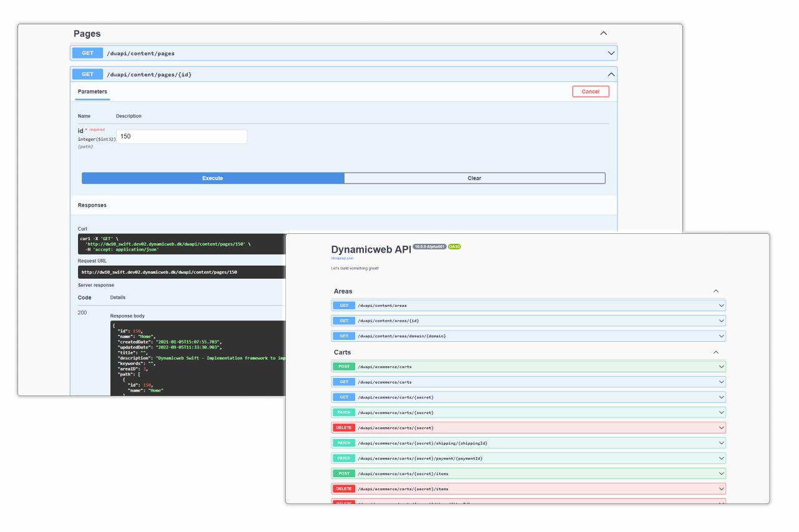
Task: Click the POST badge on /dwapi/ecommerce/carts
Action: click(343, 366)
